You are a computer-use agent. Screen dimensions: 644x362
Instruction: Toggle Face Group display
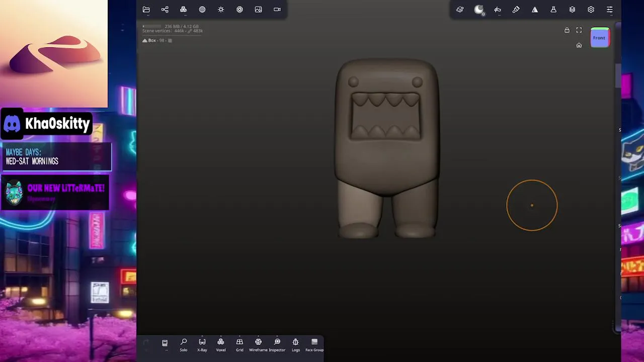tap(314, 345)
